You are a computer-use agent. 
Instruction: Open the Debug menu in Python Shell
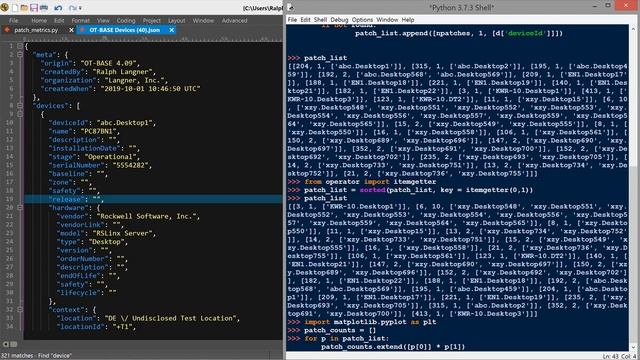(x=339, y=20)
